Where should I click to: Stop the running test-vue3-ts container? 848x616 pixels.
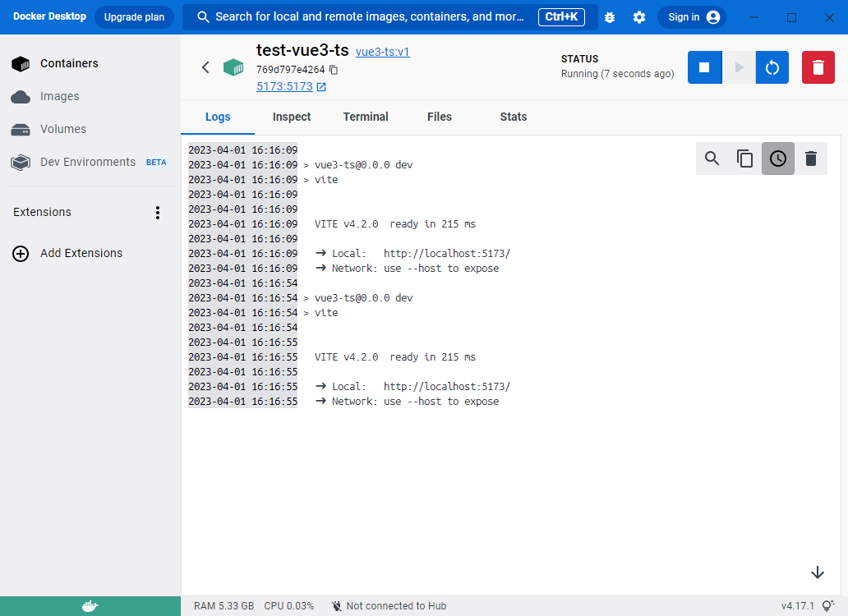[704, 67]
